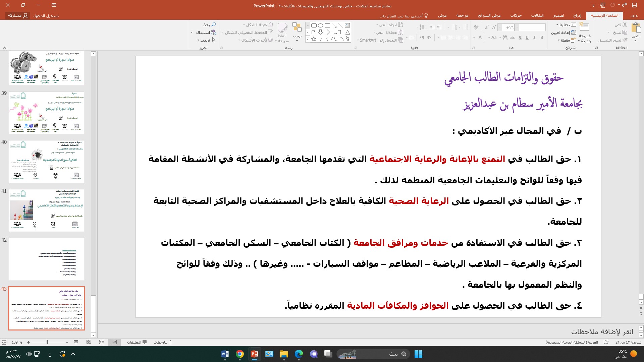Select slide 42 thumbnail
The width and height of the screenshot is (644, 362).
47,259
